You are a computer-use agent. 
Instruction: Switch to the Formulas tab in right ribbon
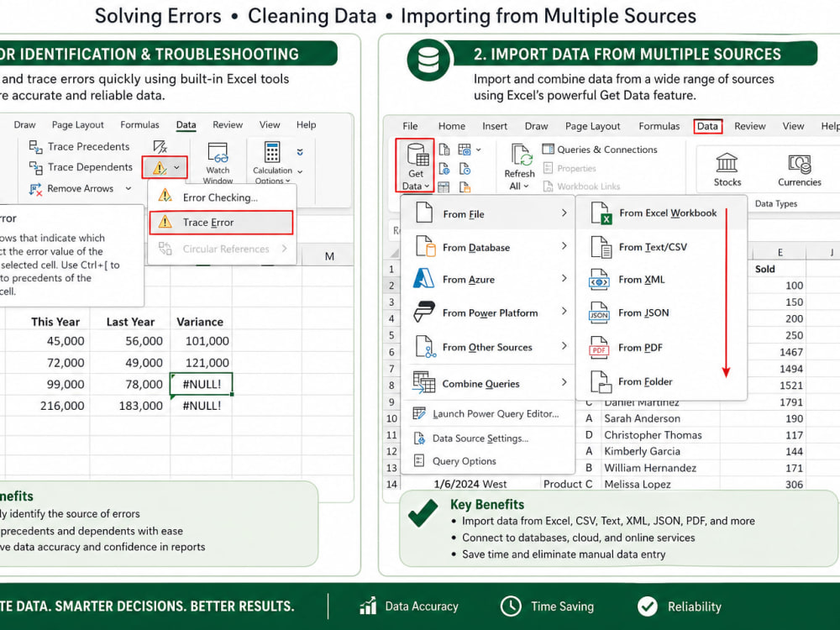pyautogui.click(x=659, y=127)
